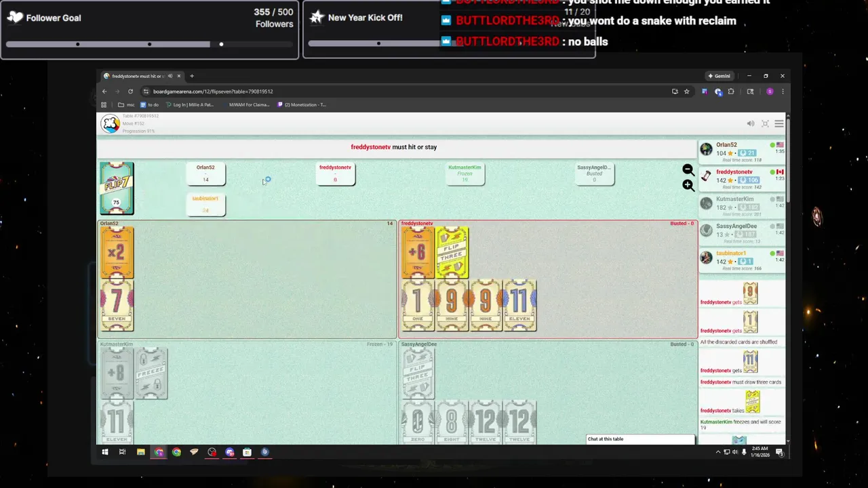868x488 pixels.
Task: Mute game sound with speaker icon
Action: [x=750, y=123]
